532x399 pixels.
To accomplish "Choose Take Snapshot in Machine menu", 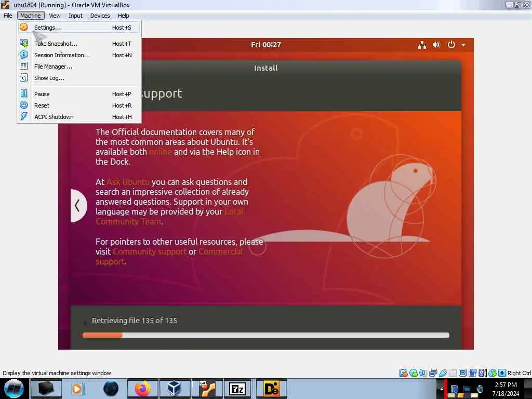I will (x=79, y=44).
